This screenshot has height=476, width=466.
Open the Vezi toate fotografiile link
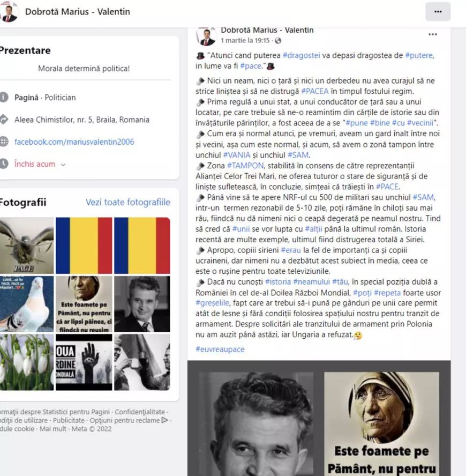127,202
